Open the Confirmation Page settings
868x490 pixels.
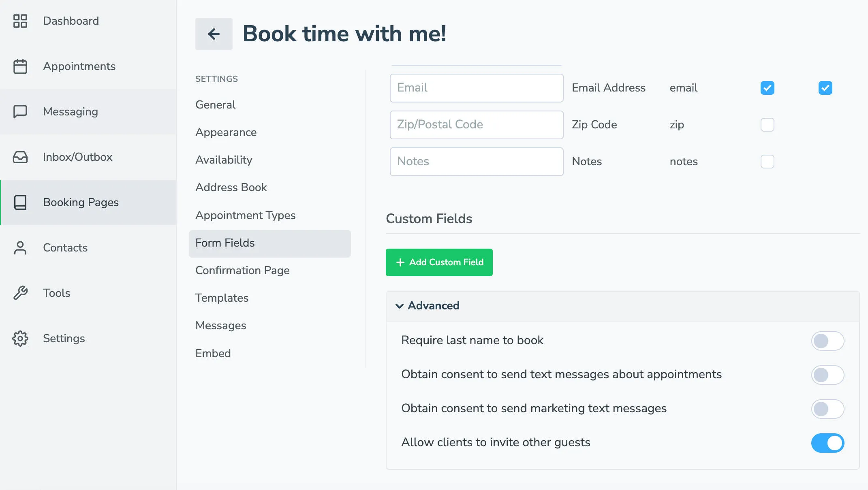(242, 271)
